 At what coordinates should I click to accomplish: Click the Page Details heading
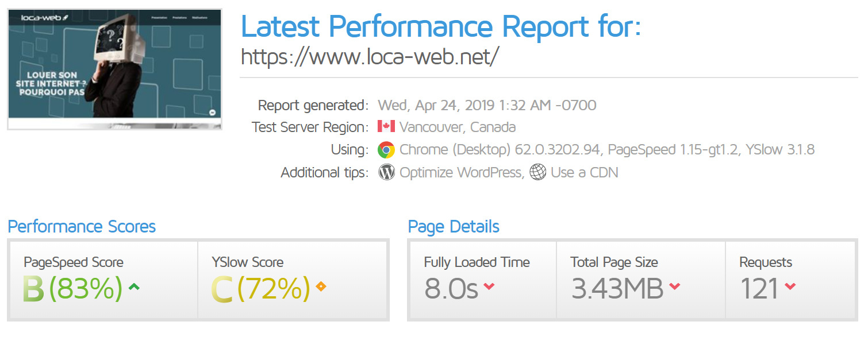454,226
